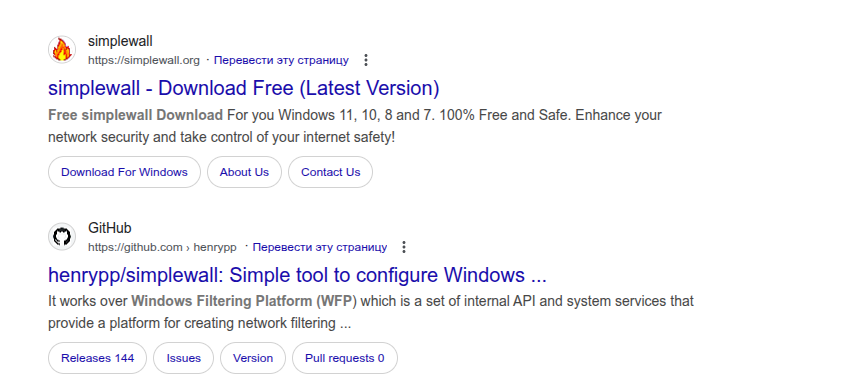Click the 'GitHub' site name label
This screenshot has height=392, width=850.
click(110, 228)
